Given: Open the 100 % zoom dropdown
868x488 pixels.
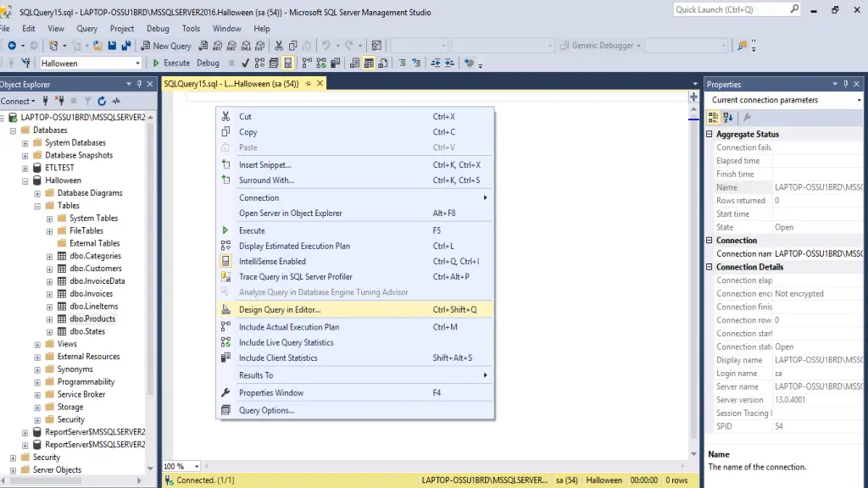Looking at the screenshot, I should tap(197, 467).
